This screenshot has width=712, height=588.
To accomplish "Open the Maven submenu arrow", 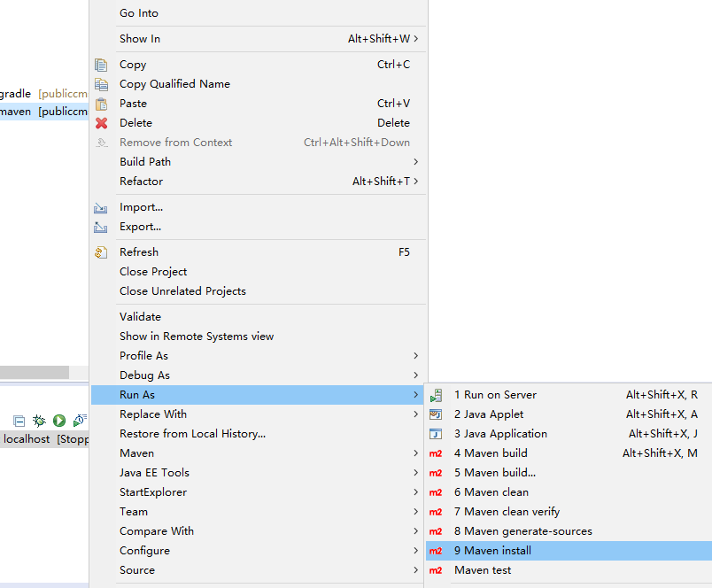I will [x=416, y=453].
